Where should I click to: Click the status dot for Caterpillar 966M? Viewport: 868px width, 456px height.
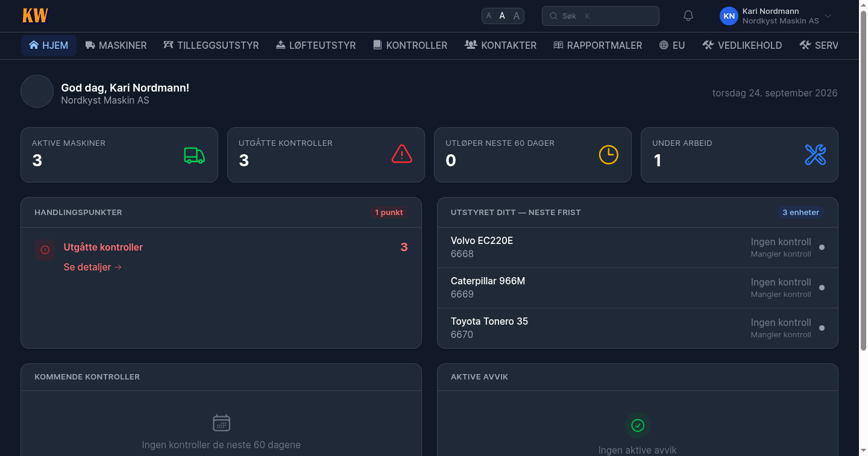tap(822, 287)
